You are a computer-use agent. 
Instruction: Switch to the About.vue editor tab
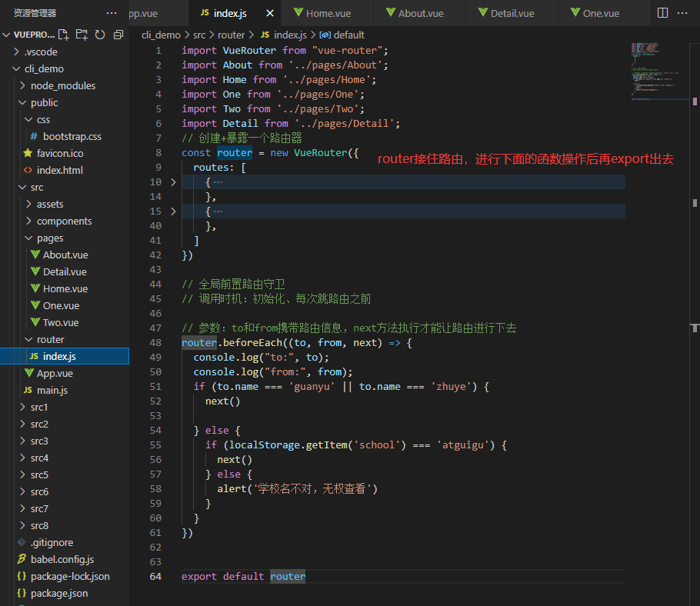[420, 13]
